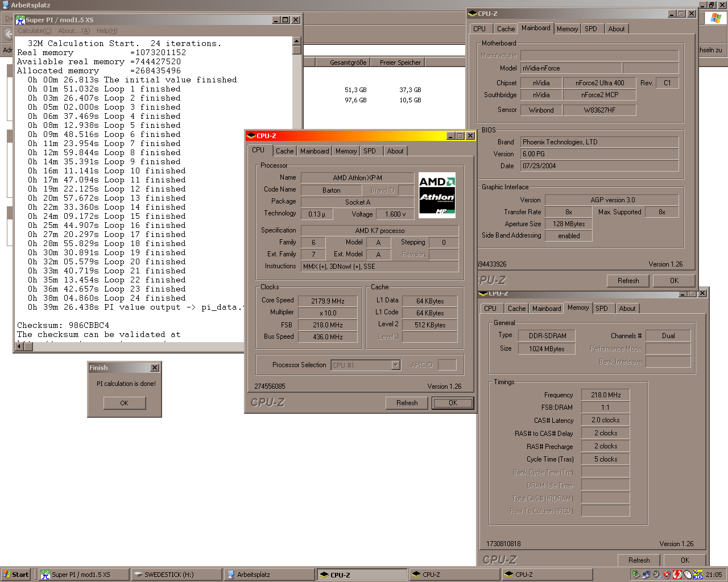Open the About tab in Mainboard CPU-Z window
The width and height of the screenshot is (728, 582).
pos(617,29)
